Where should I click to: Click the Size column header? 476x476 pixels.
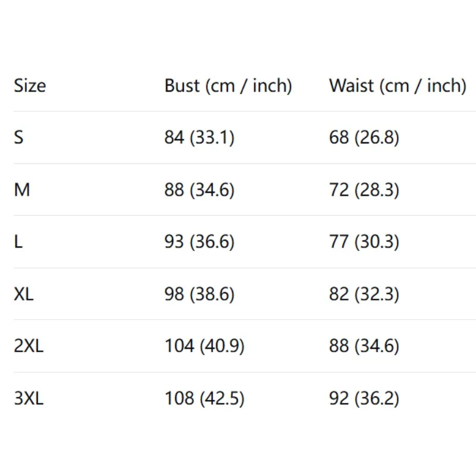click(x=30, y=86)
